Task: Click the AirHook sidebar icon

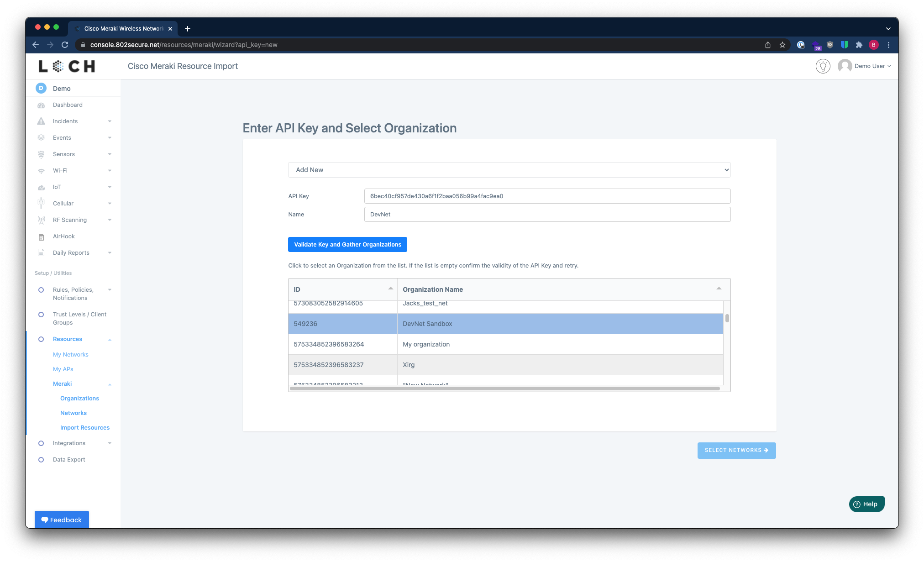Action: (41, 236)
